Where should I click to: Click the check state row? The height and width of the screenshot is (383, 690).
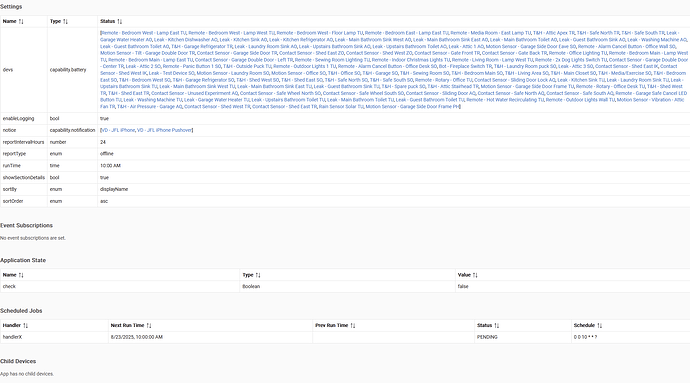coord(345,287)
